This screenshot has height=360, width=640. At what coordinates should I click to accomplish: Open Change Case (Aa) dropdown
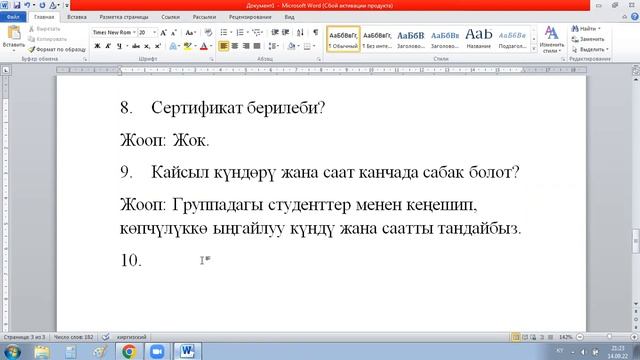[191, 33]
